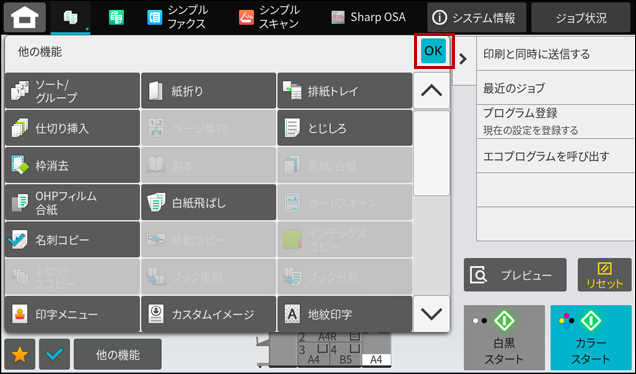Select 白紙飛ばし blank page skip

(208, 202)
